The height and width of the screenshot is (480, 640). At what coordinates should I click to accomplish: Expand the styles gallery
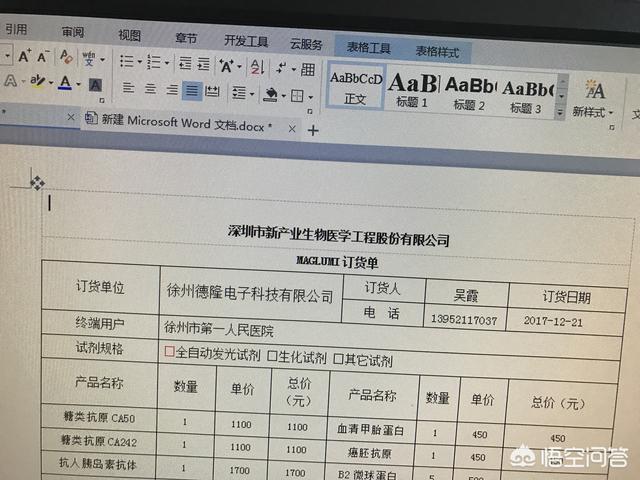[560, 113]
